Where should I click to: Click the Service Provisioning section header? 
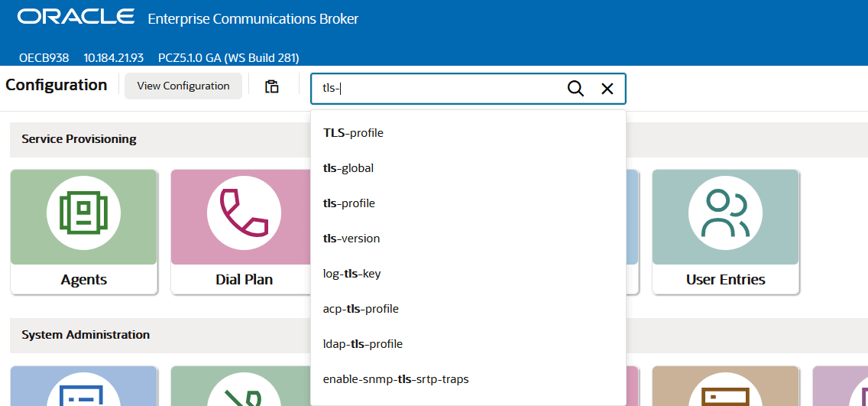(79, 139)
